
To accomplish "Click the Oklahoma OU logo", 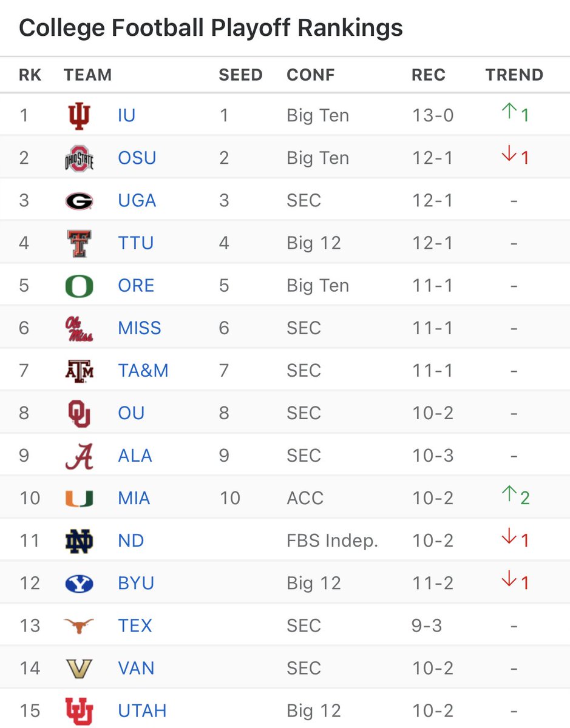I will point(79,414).
